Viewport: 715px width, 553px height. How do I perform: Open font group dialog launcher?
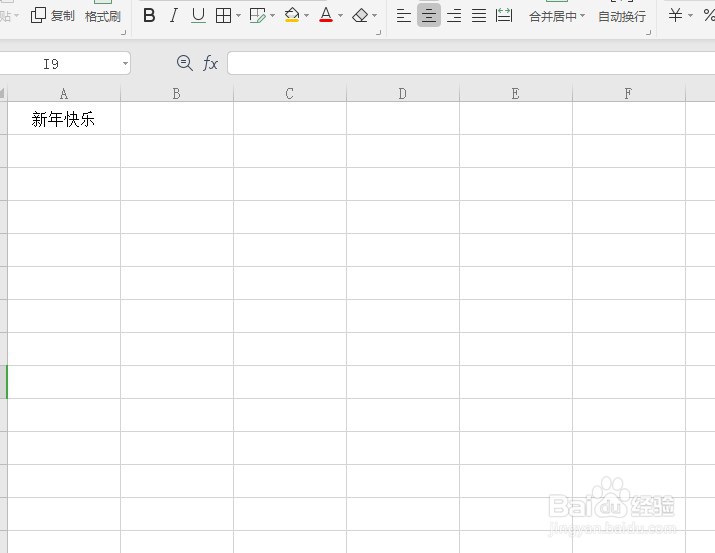(x=378, y=32)
